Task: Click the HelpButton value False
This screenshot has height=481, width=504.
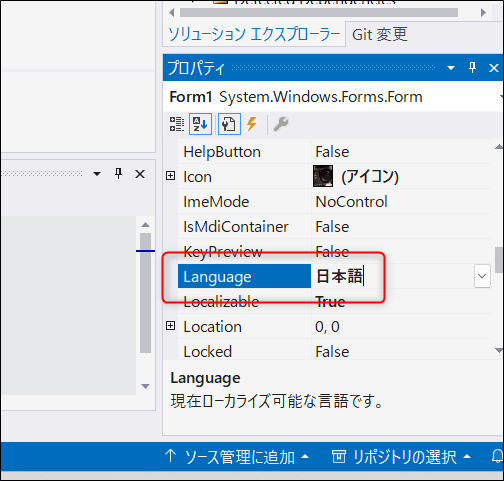Action: pos(332,152)
